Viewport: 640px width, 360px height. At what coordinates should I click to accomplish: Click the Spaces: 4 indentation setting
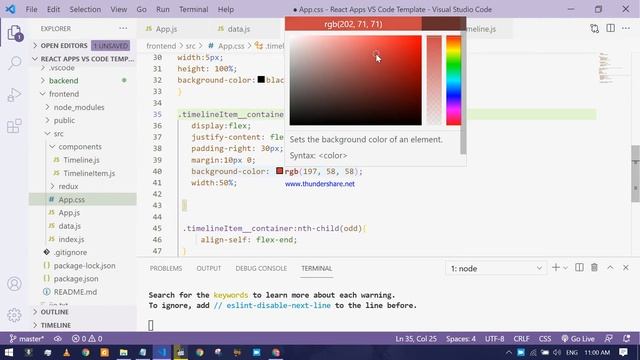tap(461, 339)
